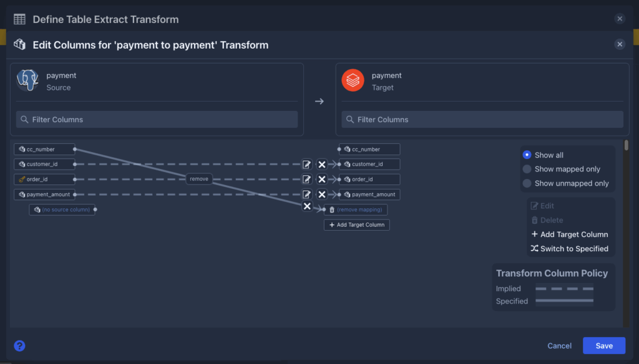
Task: Select target column order_id
Action: [369, 179]
